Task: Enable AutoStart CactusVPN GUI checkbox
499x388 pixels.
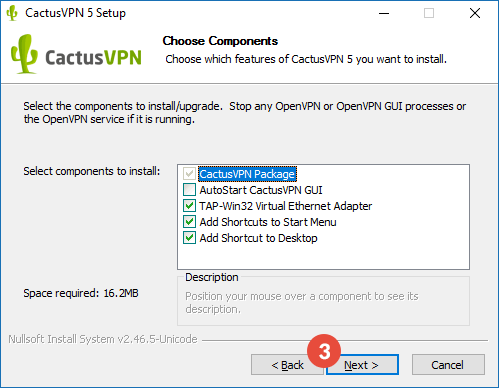Action: pyautogui.click(x=189, y=190)
